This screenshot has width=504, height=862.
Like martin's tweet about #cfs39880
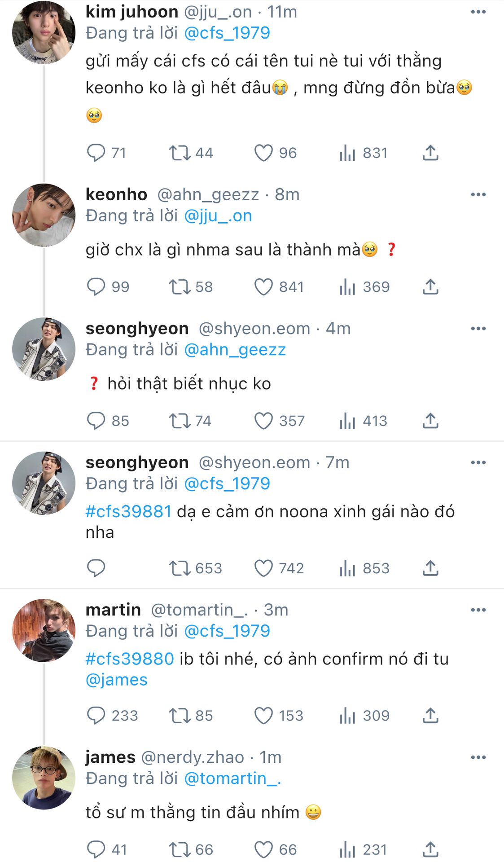tap(263, 715)
